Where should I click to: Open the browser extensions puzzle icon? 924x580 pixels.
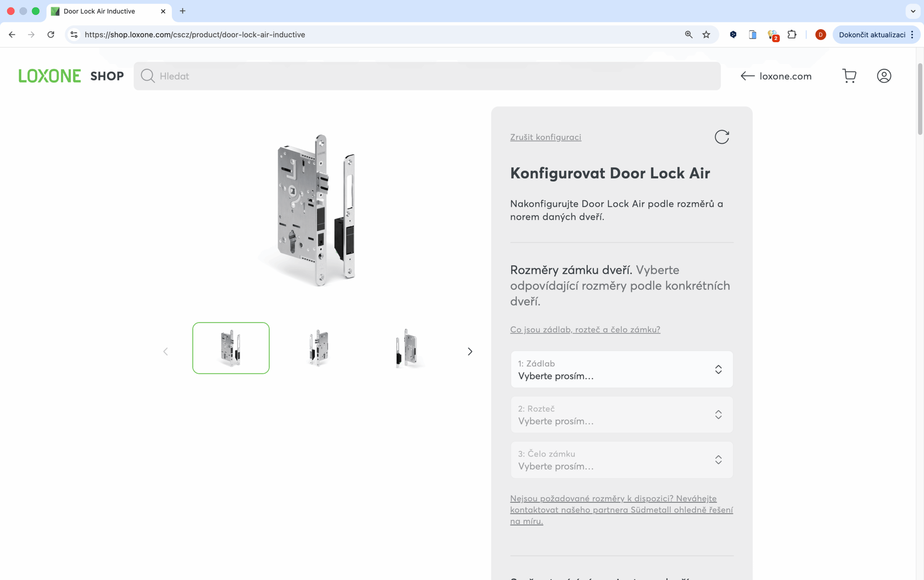791,35
